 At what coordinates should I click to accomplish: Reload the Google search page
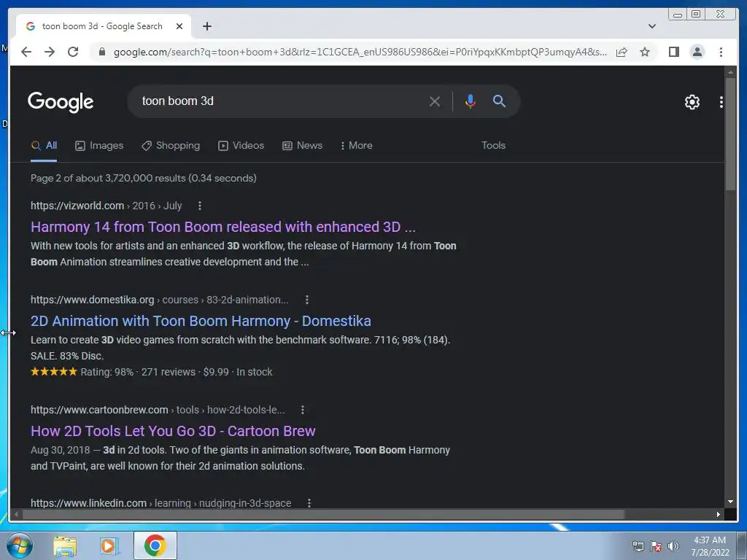[73, 52]
